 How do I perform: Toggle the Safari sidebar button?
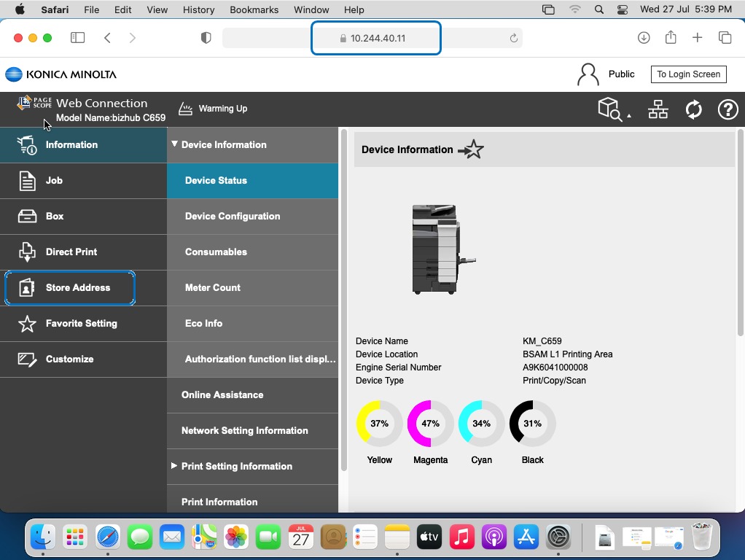click(77, 38)
